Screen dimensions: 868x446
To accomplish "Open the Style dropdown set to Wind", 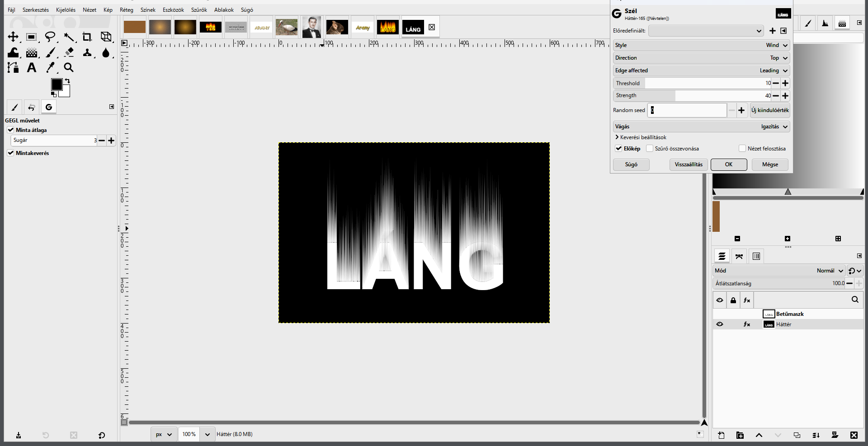I will coord(701,45).
